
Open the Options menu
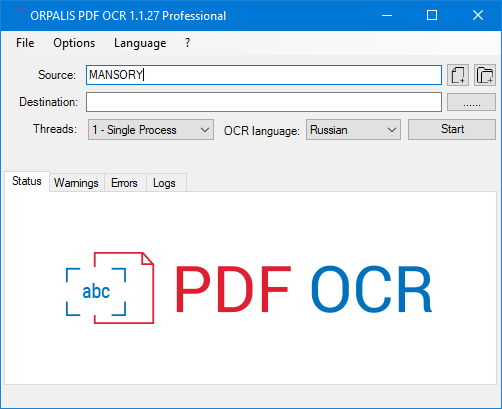(x=74, y=43)
